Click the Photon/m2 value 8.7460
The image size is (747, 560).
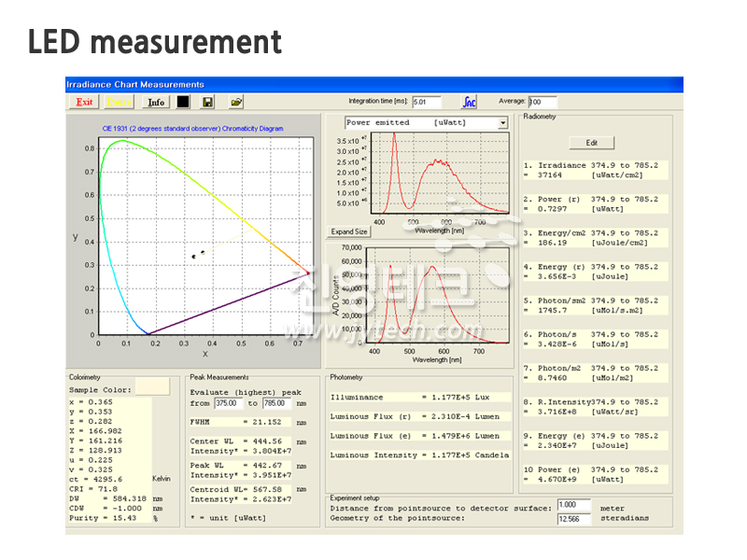coord(553,378)
